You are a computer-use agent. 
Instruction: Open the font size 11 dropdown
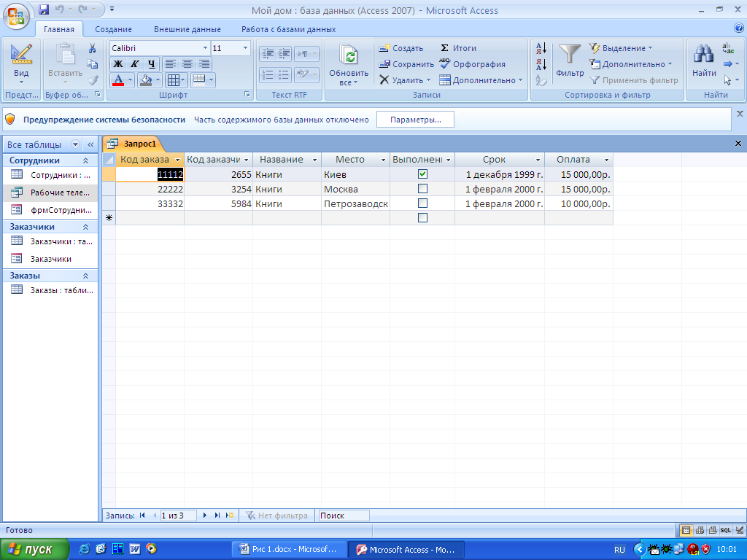(x=245, y=48)
